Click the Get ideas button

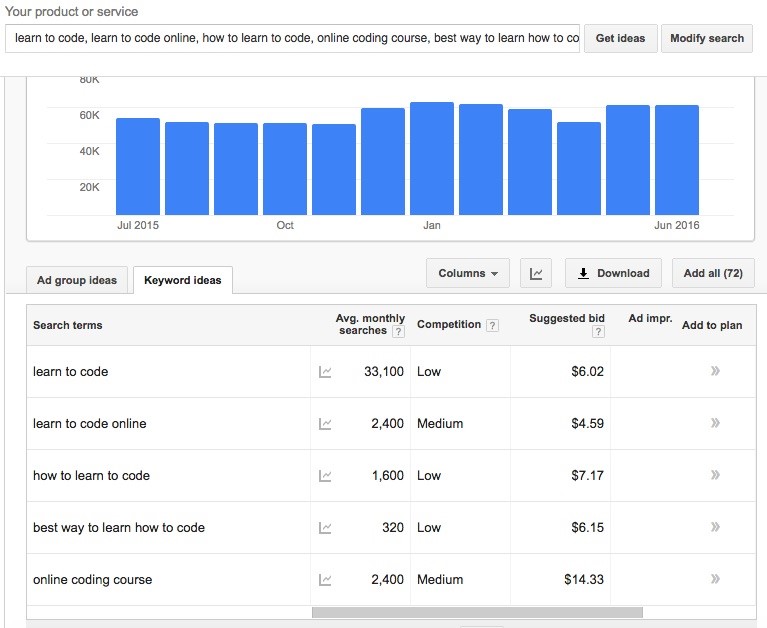(620, 38)
